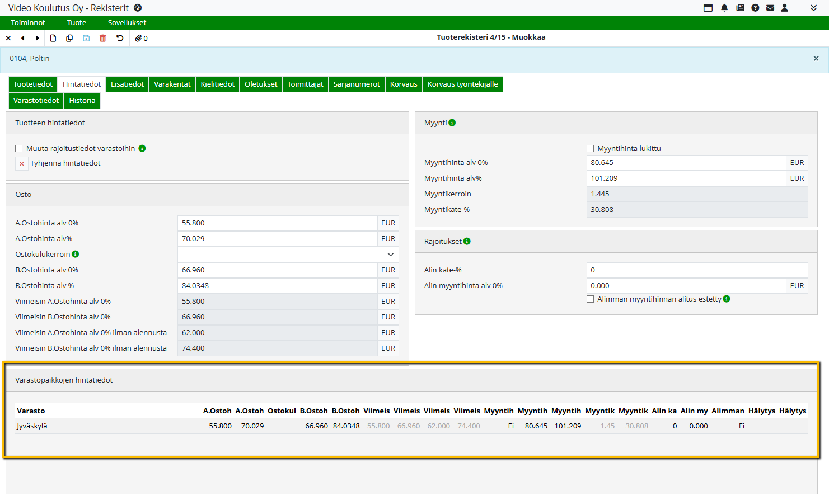Expand the double-chevron in the top right
Viewport: 829px width, 504px height.
tap(813, 8)
